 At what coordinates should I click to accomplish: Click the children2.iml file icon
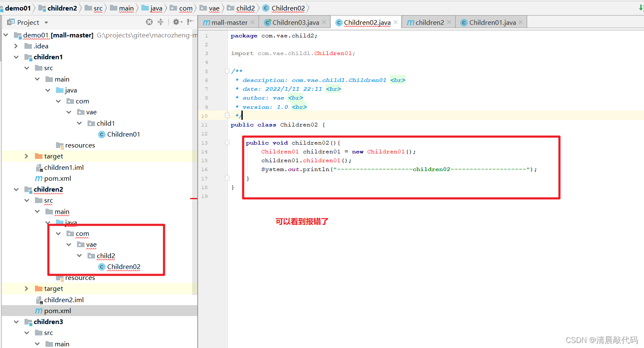(39, 300)
